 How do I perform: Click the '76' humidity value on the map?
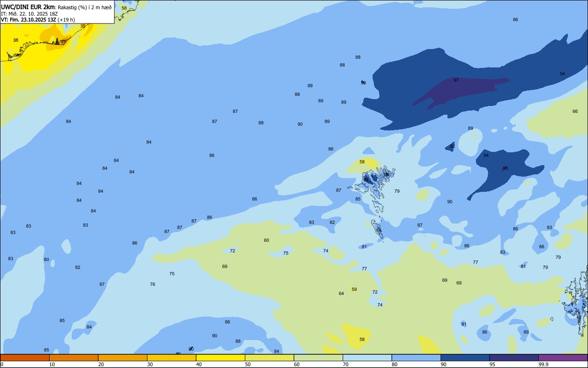(153, 284)
